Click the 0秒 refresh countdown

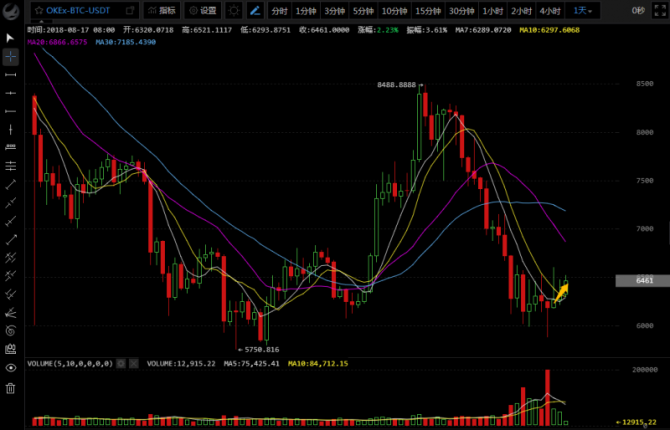point(638,11)
